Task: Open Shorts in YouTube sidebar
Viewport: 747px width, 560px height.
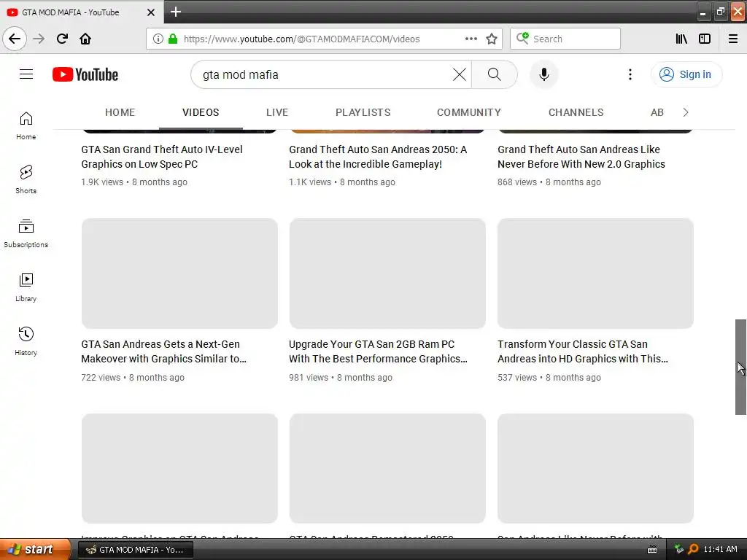Action: (x=26, y=180)
